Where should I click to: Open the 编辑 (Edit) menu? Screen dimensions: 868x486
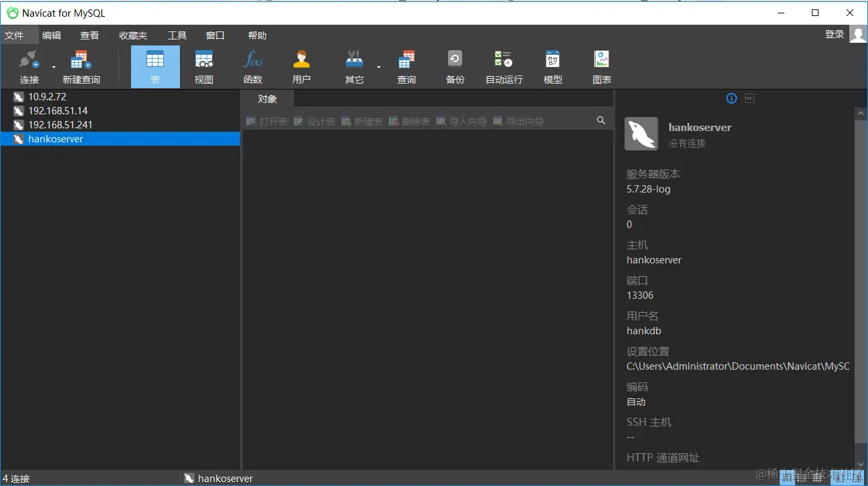click(x=51, y=35)
